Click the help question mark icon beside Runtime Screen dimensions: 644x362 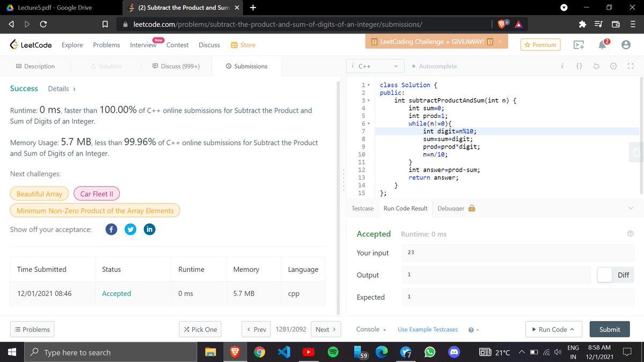pyautogui.click(x=630, y=234)
